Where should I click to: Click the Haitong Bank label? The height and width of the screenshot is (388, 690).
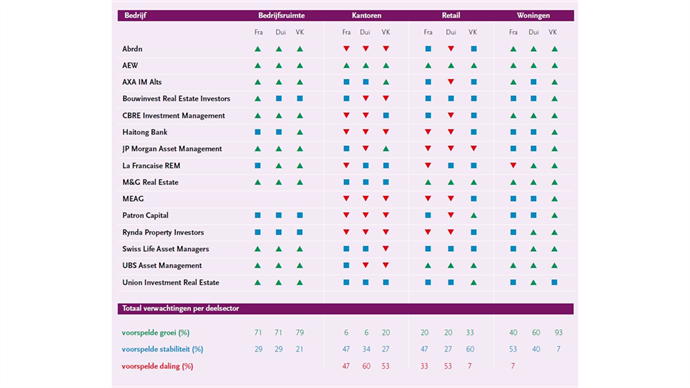(145, 132)
